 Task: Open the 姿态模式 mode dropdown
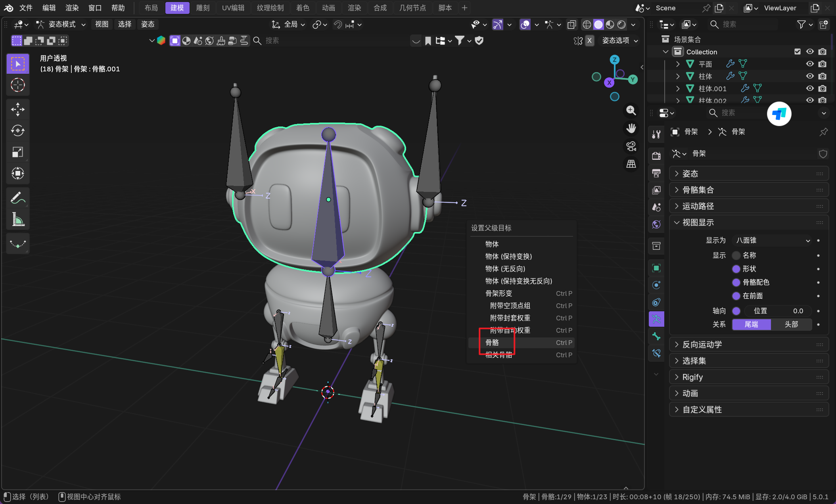tap(61, 25)
